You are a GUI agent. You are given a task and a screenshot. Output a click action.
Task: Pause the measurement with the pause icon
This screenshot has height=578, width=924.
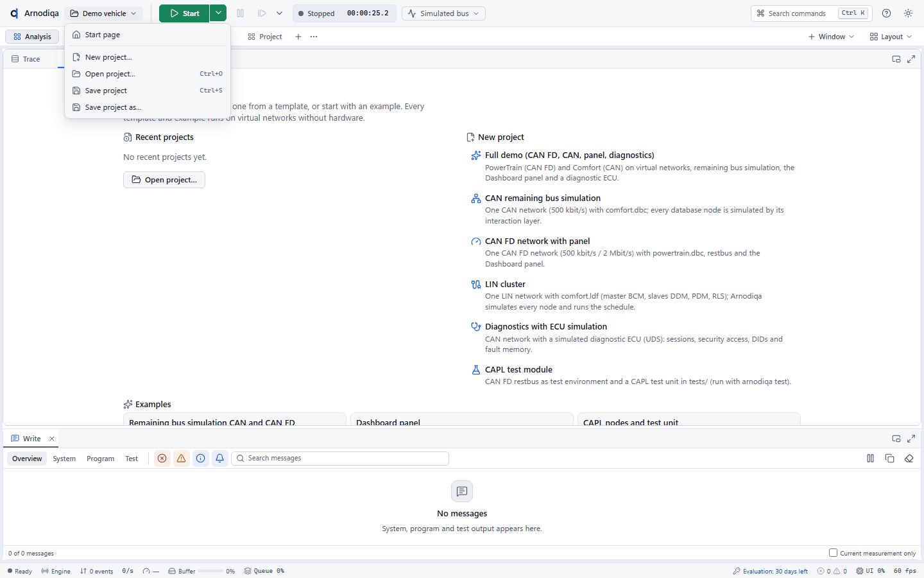241,13
